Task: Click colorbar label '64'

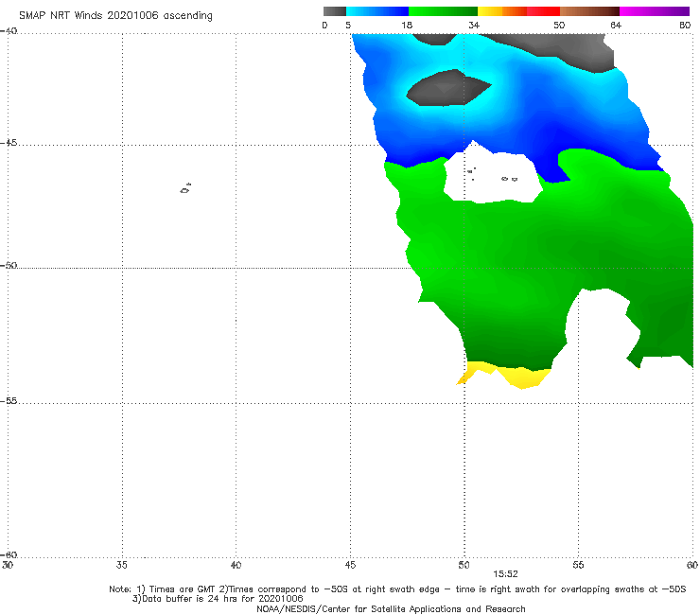Action: pyautogui.click(x=616, y=25)
